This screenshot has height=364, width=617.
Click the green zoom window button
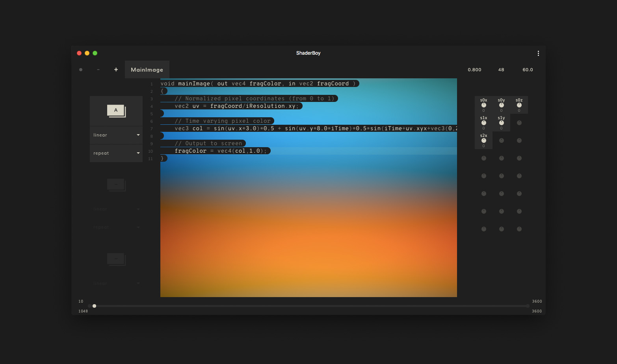click(95, 53)
